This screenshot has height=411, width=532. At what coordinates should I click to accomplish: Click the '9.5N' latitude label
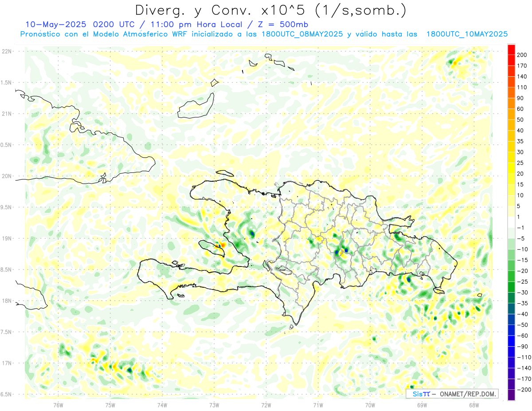(6, 207)
